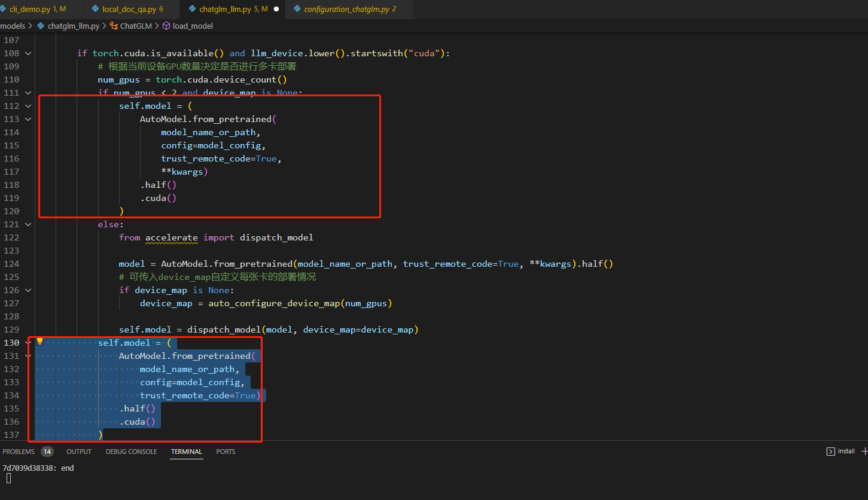
Task: Click the lightbulb code action at line 130
Action: point(40,342)
